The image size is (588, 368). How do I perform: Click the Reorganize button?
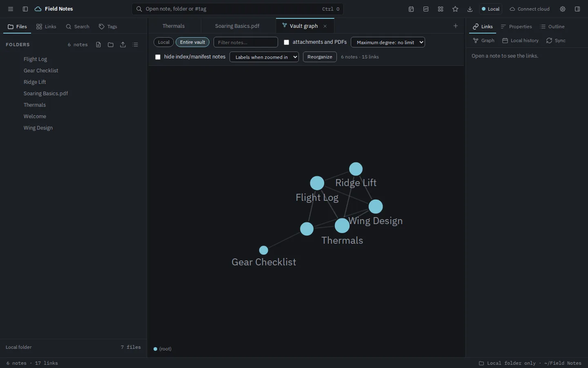pos(320,57)
